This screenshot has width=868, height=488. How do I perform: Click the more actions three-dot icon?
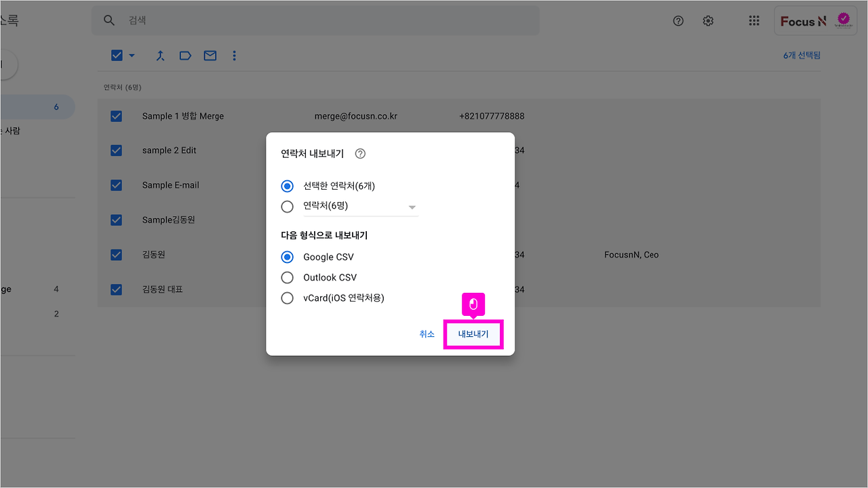point(234,55)
